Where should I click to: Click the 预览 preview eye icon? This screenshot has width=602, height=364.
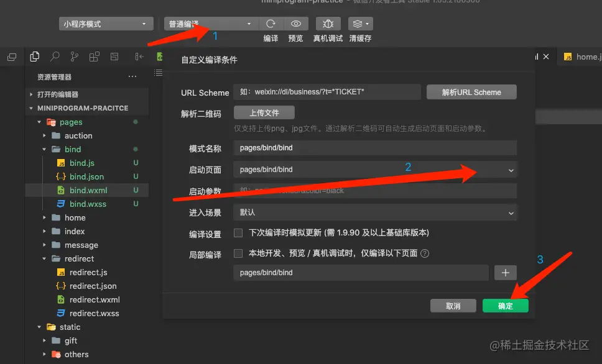click(x=296, y=24)
